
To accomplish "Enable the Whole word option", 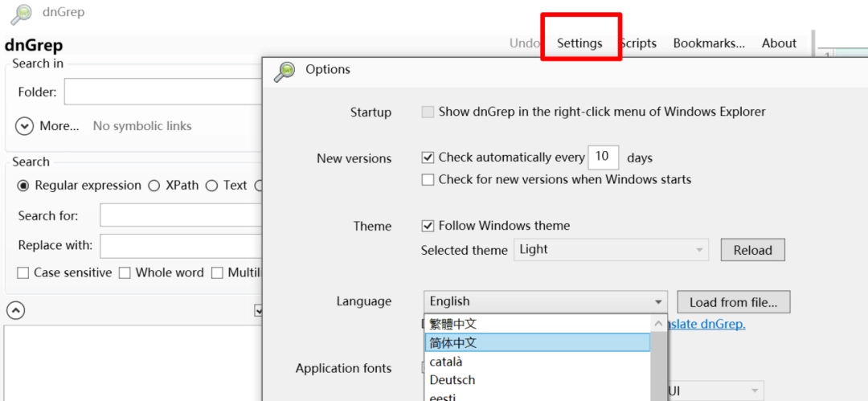I will tap(125, 273).
